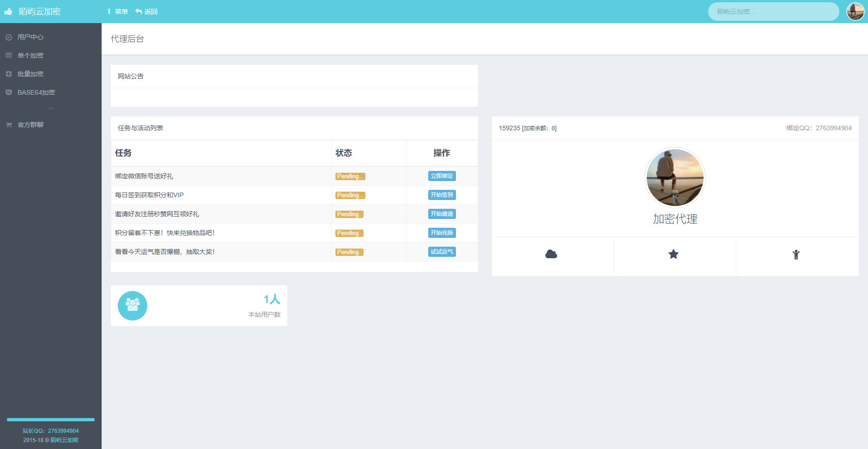Screen dimensions: 868x449
Task: Focus the 陌屿云加密 search field
Action: point(773,12)
